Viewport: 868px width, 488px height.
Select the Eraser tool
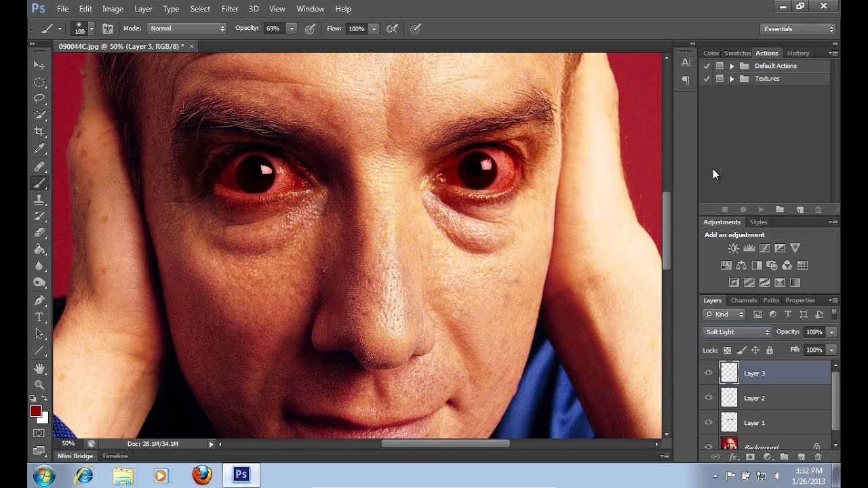pos(39,233)
